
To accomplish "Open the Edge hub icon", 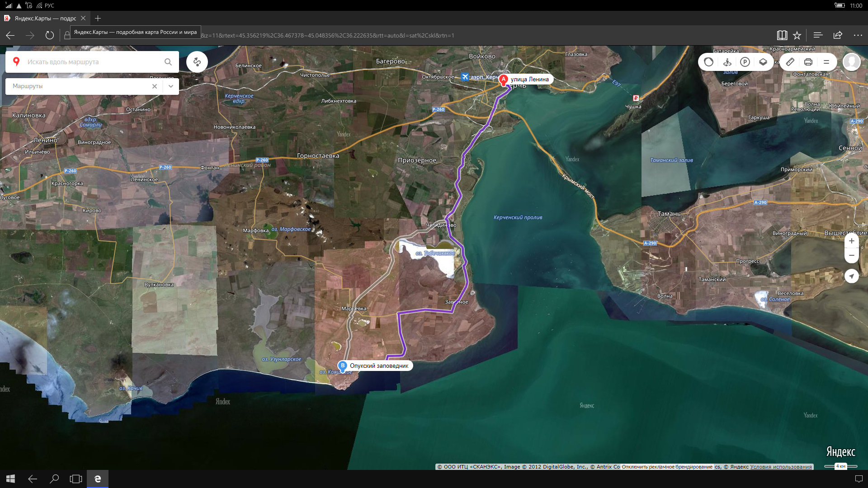I will point(818,35).
